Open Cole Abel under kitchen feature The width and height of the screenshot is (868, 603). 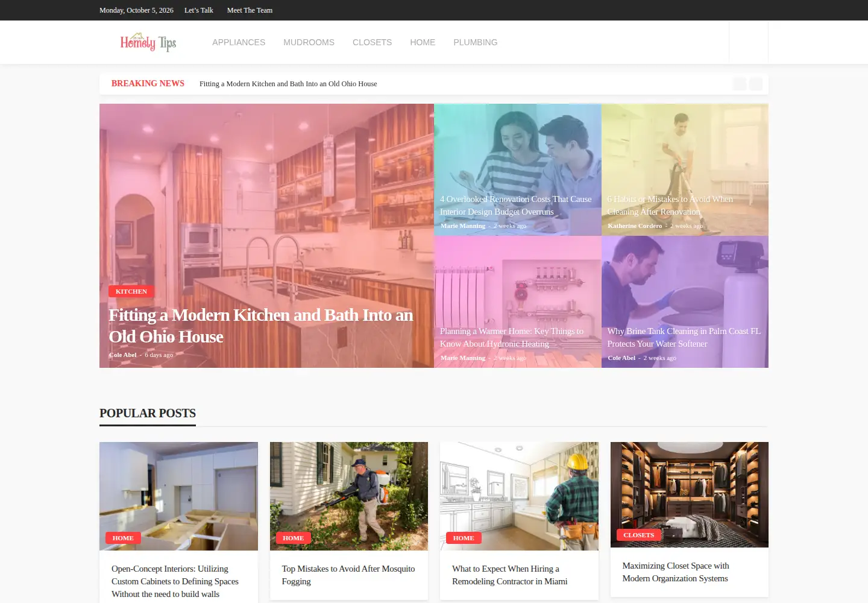[x=123, y=355]
